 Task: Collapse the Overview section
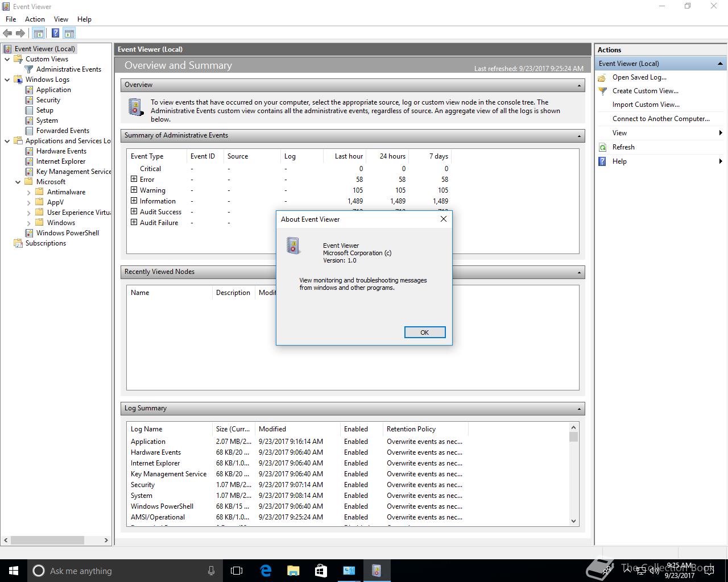579,85
